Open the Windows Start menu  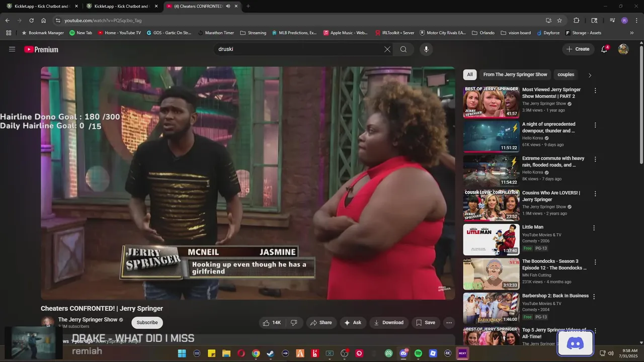point(182,353)
